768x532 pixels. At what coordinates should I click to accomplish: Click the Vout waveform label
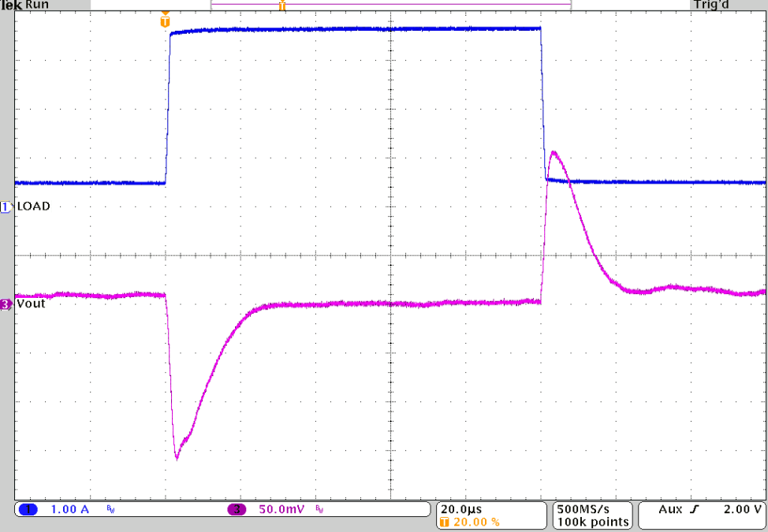point(29,304)
